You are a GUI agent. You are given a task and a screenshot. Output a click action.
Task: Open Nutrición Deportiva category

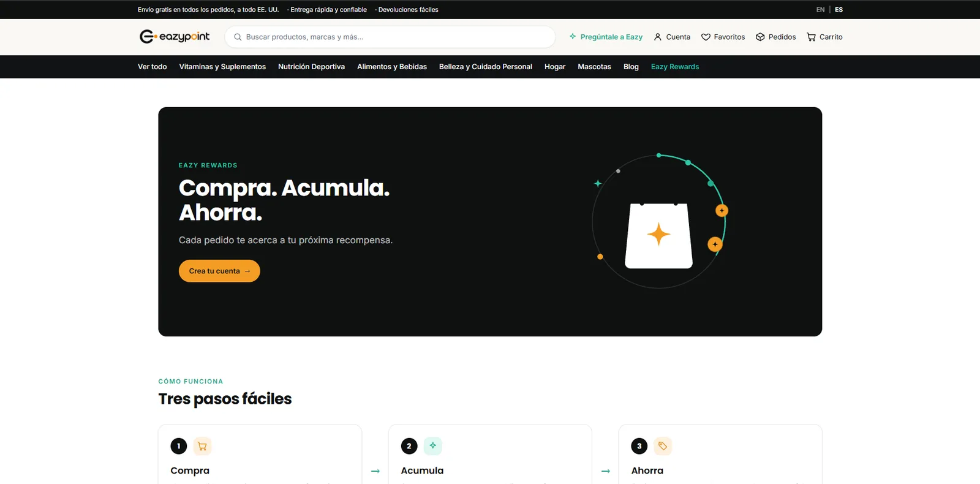(311, 67)
